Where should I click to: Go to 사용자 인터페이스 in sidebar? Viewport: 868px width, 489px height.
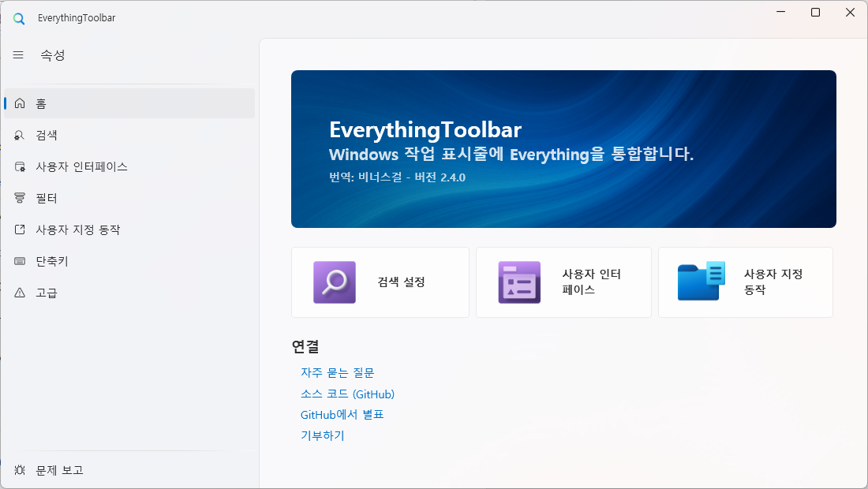129,166
